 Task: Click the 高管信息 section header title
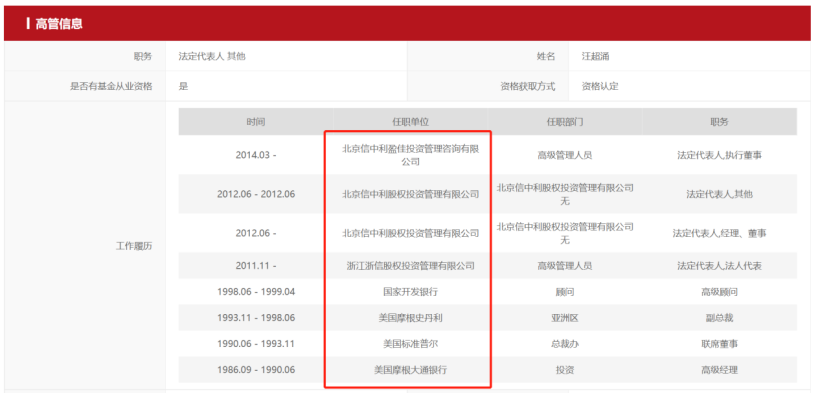point(59,24)
